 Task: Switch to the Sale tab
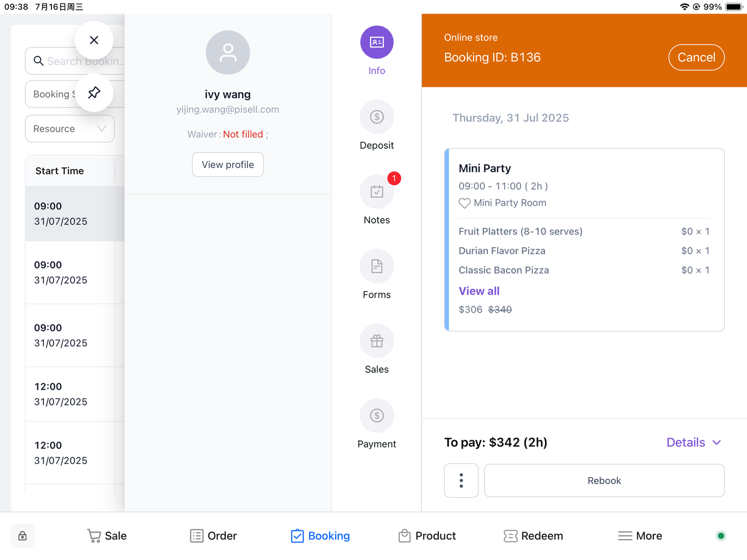point(107,536)
